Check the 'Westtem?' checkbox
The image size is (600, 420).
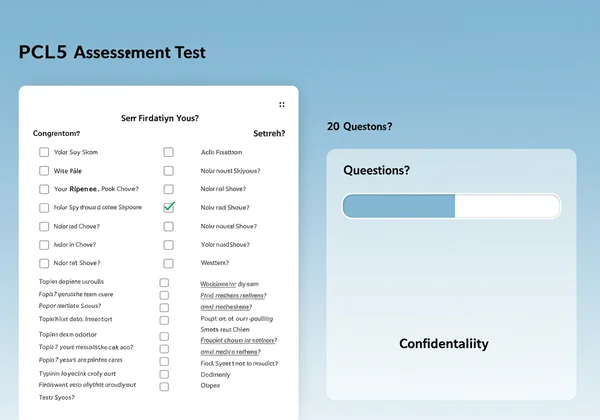tap(168, 263)
